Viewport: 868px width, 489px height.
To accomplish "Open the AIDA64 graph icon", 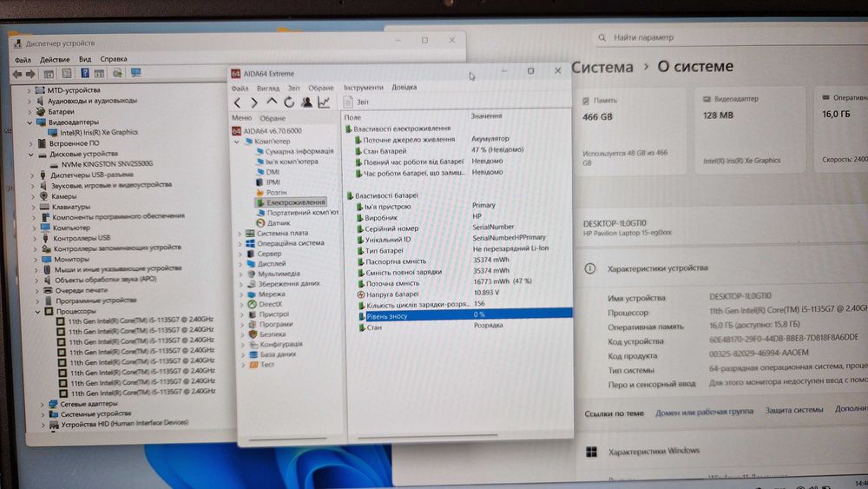I will click(x=324, y=102).
